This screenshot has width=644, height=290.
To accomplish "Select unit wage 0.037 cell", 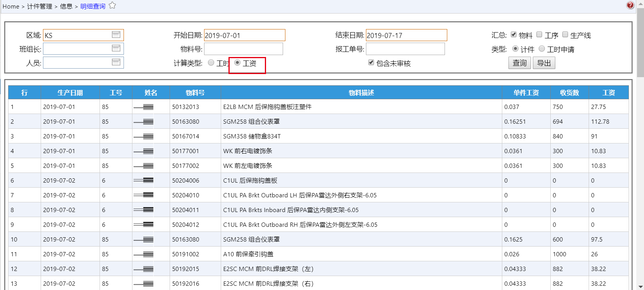I will (526, 107).
